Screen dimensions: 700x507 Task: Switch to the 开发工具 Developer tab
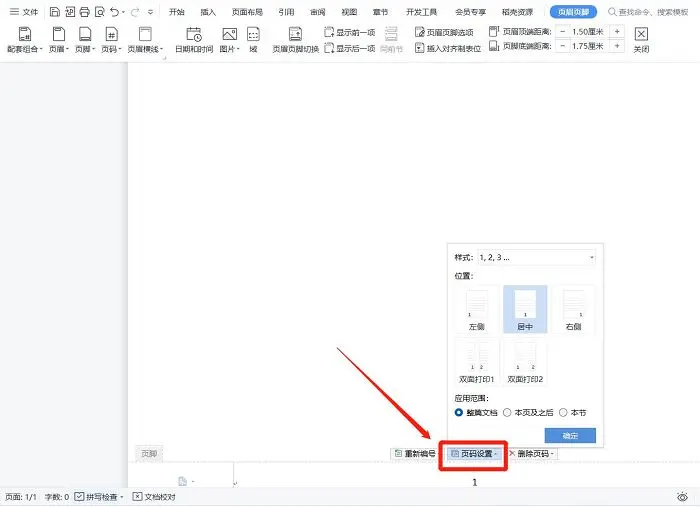[x=421, y=12]
